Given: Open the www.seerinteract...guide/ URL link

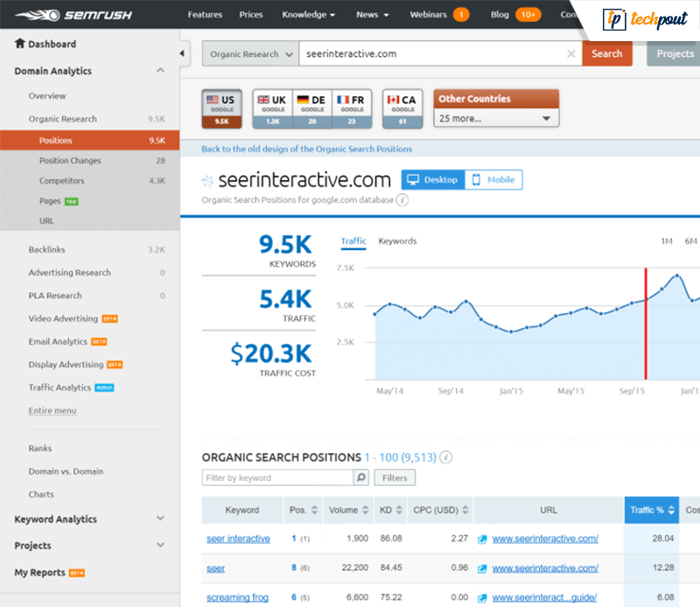Looking at the screenshot, I should 544,597.
